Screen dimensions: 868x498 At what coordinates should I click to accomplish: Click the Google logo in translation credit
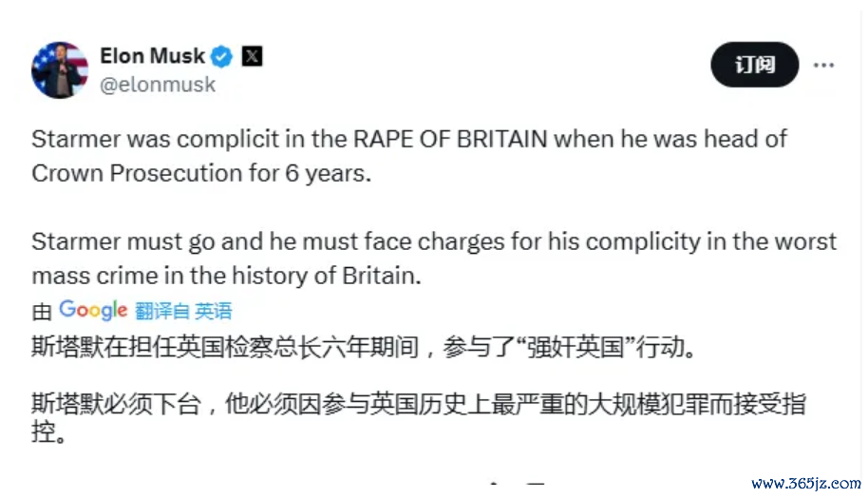93,310
